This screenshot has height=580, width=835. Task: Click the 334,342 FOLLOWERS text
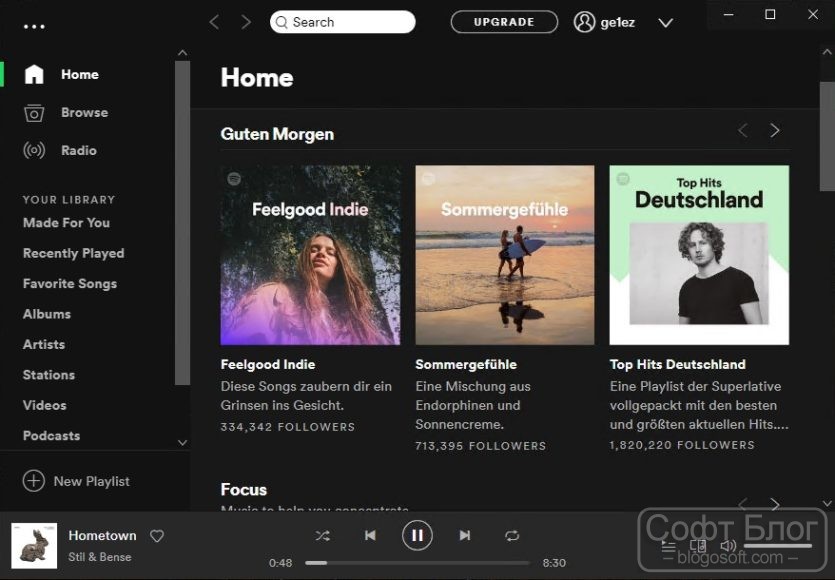point(288,427)
